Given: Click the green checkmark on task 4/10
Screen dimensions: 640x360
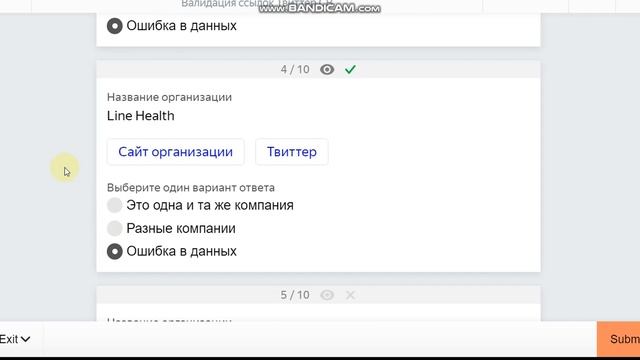Looking at the screenshot, I should point(350,69).
